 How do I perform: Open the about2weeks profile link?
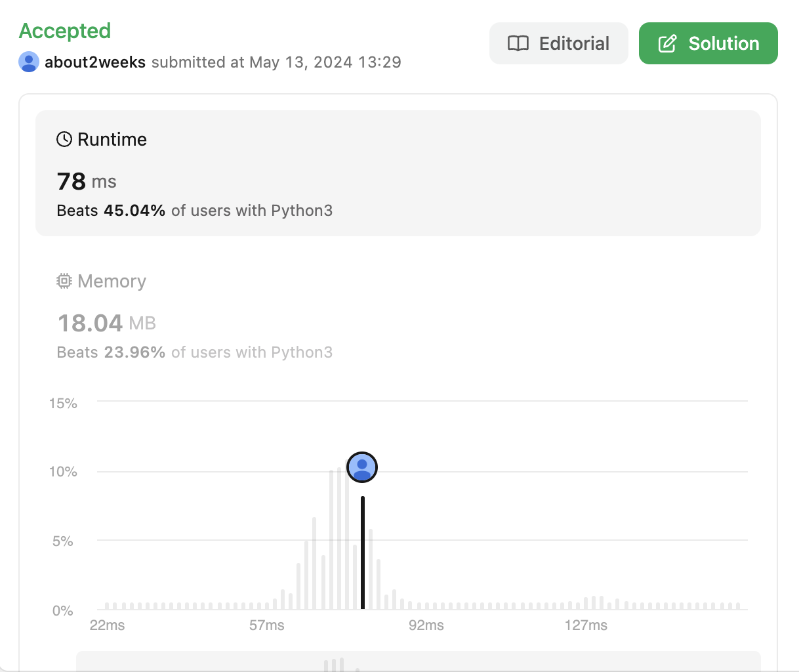pos(95,62)
